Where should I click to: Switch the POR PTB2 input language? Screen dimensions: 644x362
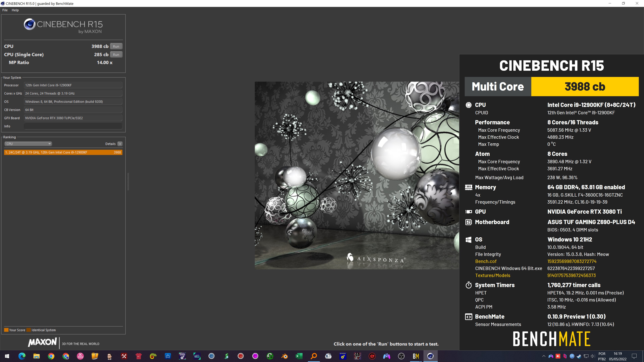click(602, 356)
